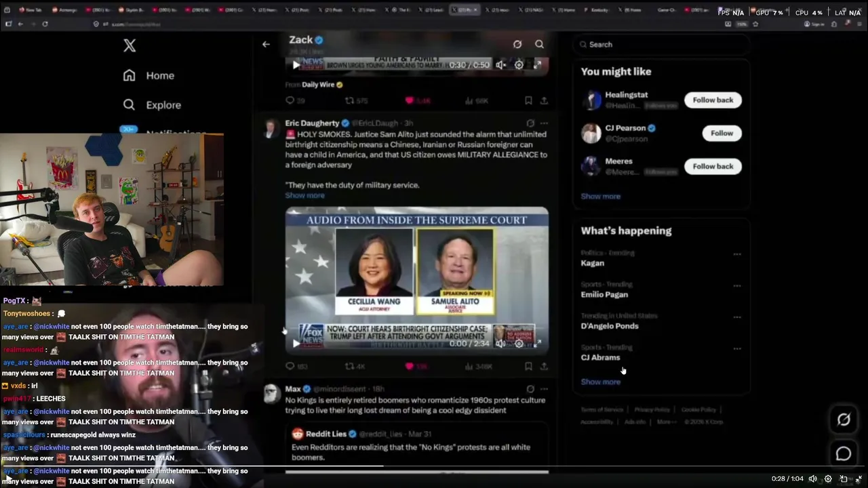Bookmark the Daily Wire video post

tap(528, 100)
